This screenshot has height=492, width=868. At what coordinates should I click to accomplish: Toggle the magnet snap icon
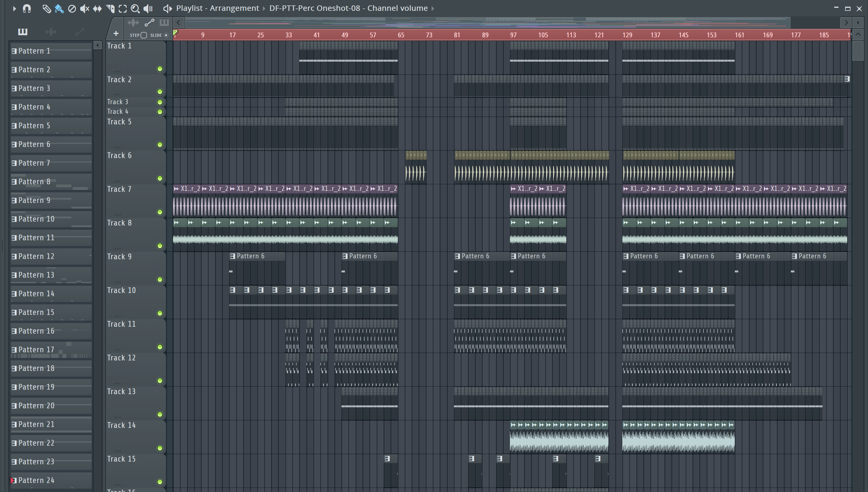[x=27, y=8]
